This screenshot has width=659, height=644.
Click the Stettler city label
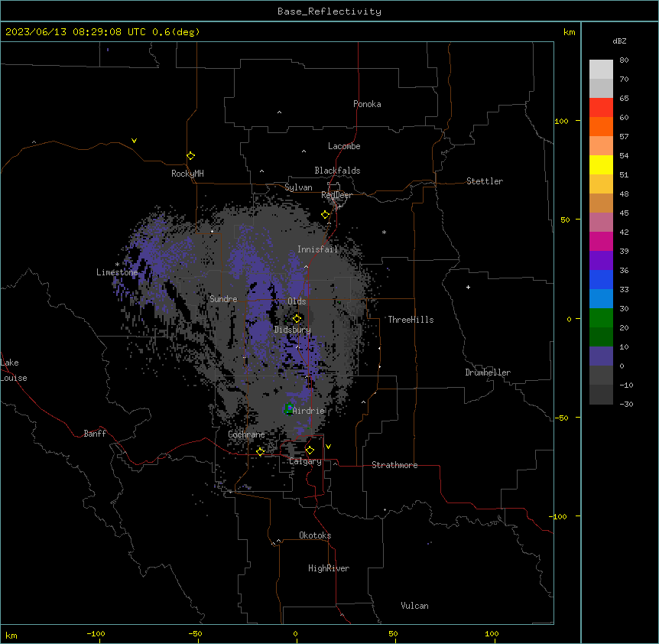click(485, 181)
